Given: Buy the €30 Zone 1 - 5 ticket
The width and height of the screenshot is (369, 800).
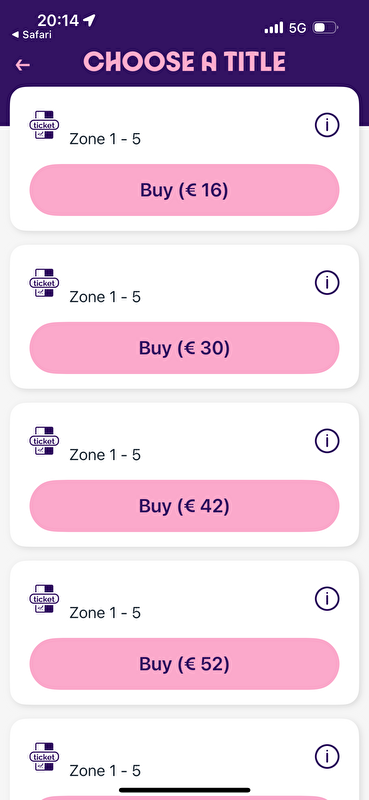Looking at the screenshot, I should pos(184,348).
